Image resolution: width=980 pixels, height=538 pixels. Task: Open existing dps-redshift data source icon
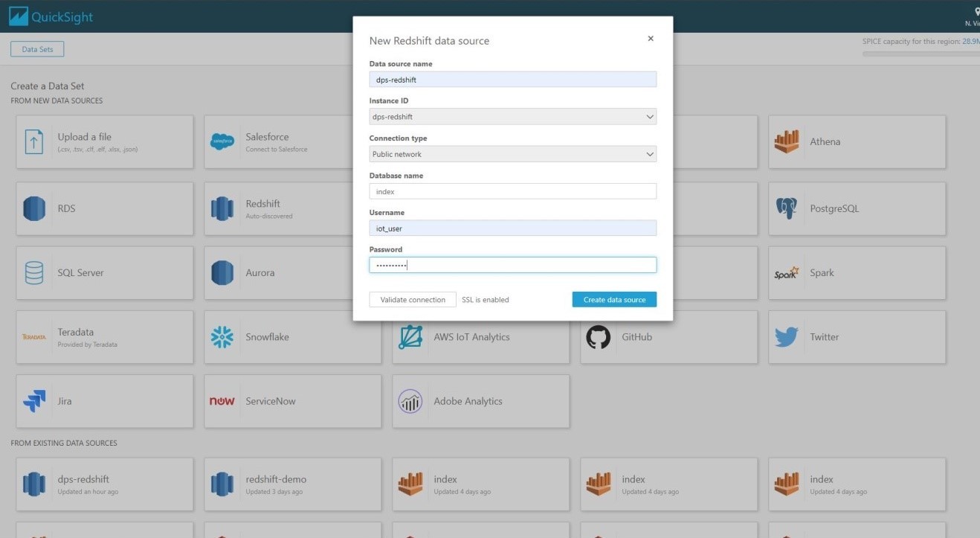pos(34,484)
